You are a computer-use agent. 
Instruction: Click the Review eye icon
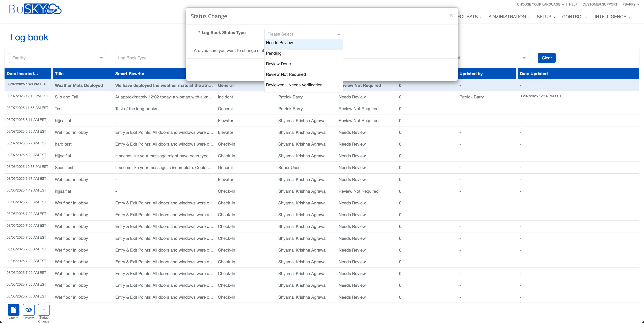[x=29, y=310]
